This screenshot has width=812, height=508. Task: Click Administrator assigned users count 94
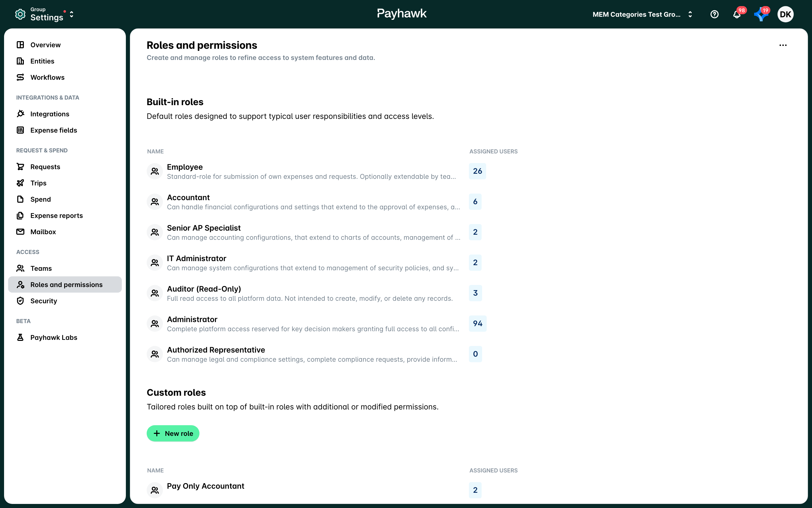click(478, 324)
